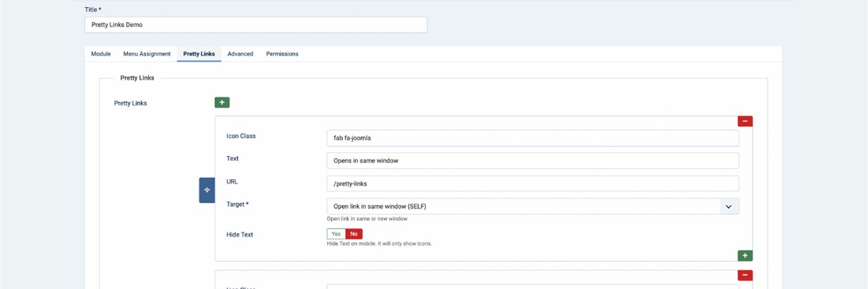
Task: Click the Target dropdown chevron arrow
Action: (x=729, y=207)
